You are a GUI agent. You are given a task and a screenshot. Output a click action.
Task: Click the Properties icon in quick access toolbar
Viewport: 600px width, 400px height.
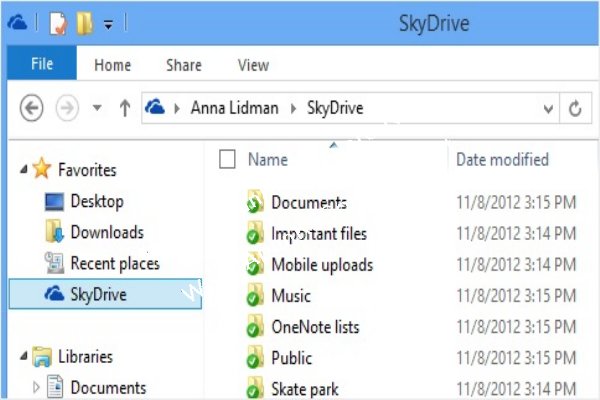[58, 24]
